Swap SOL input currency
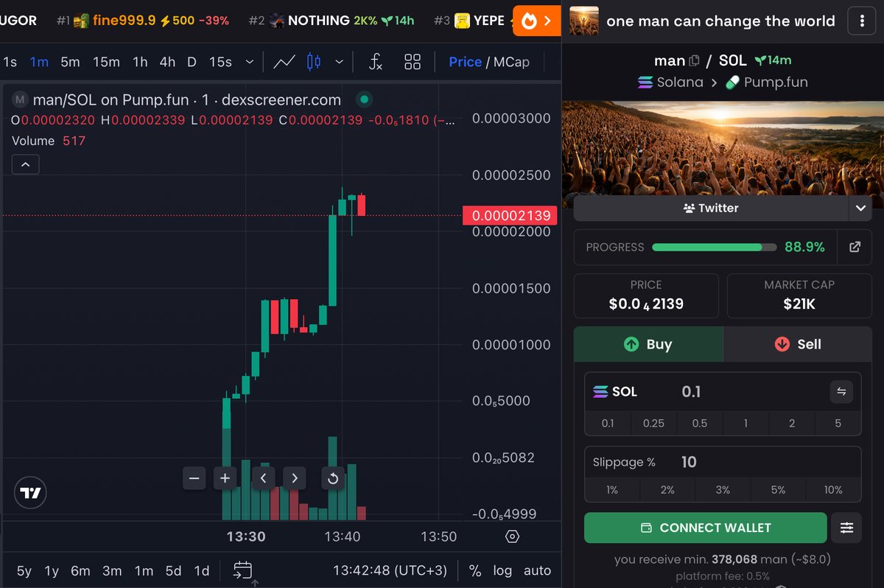The height and width of the screenshot is (588, 884). (x=841, y=391)
